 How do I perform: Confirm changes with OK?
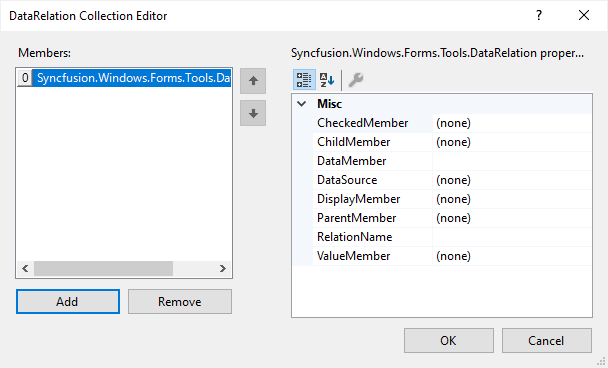pyautogui.click(x=449, y=340)
